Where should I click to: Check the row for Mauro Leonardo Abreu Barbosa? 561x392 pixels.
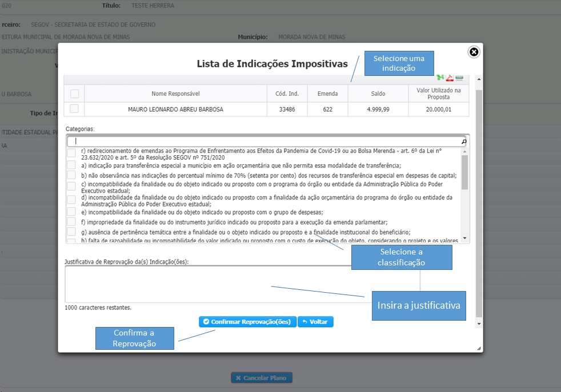pos(74,109)
